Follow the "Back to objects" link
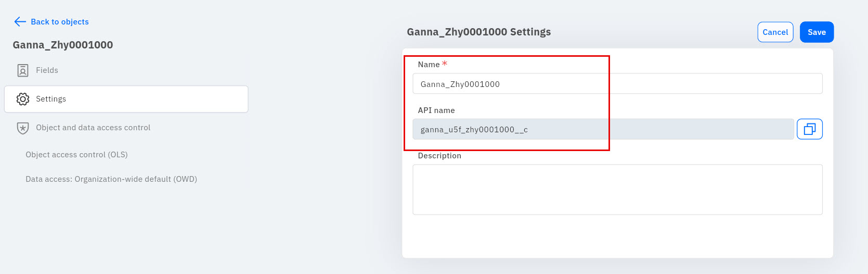Viewport: 868px width, 274px height. tap(60, 22)
